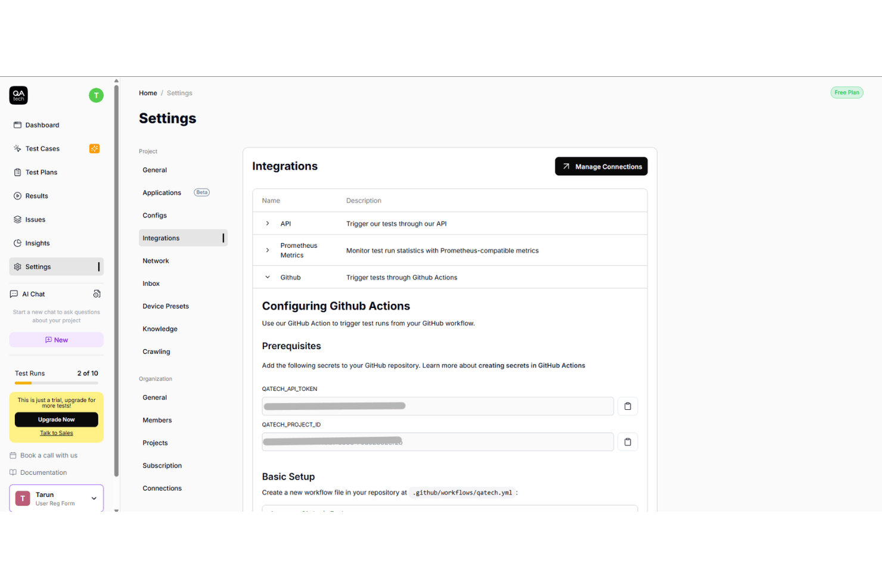Click 'Trigger our tests through our API'
Viewport: 882px width, 588px height.
tap(396, 224)
